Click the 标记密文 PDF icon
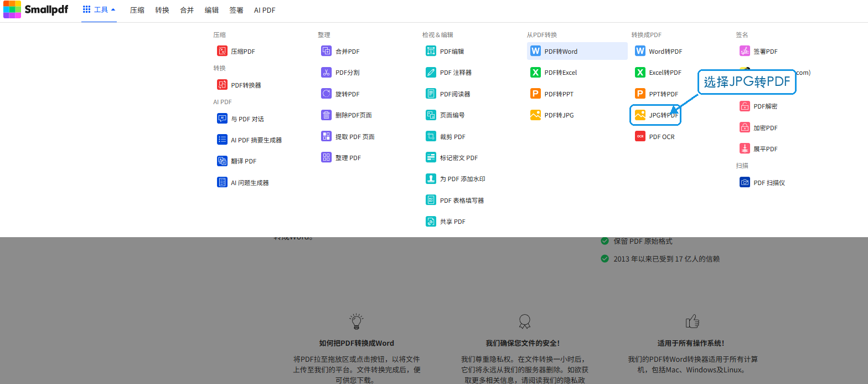The image size is (868, 384). point(431,157)
